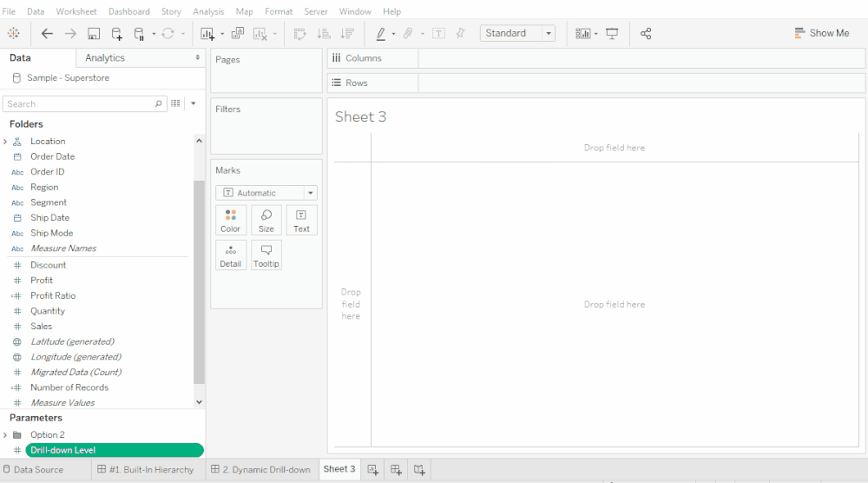Open the File menu
The width and height of the screenshot is (868, 483).
pos(9,11)
